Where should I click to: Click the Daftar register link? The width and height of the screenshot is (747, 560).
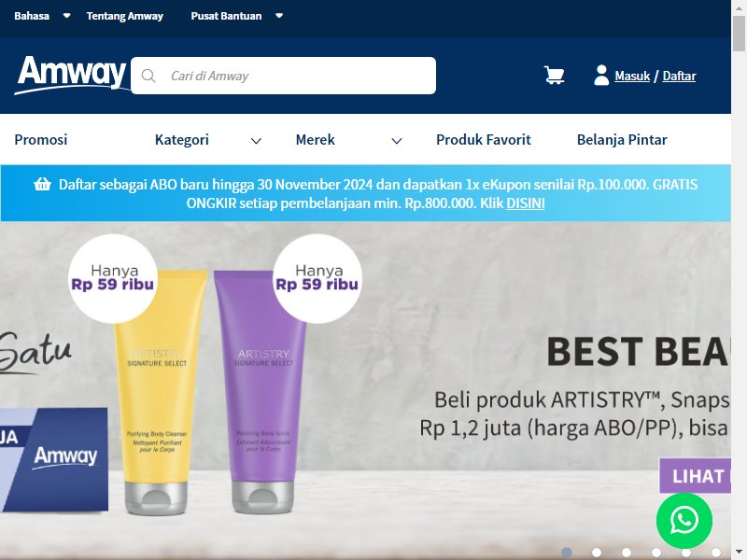coord(679,76)
